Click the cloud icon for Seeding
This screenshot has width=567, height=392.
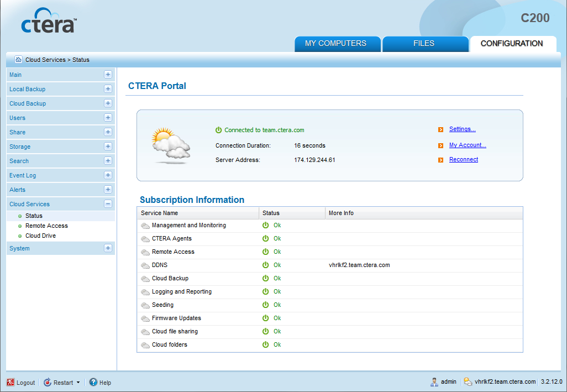(x=145, y=306)
